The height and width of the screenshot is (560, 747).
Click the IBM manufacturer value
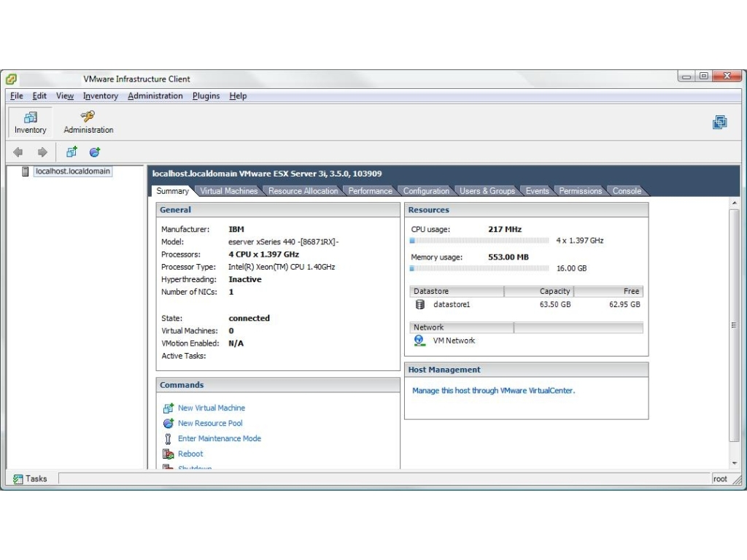point(236,229)
